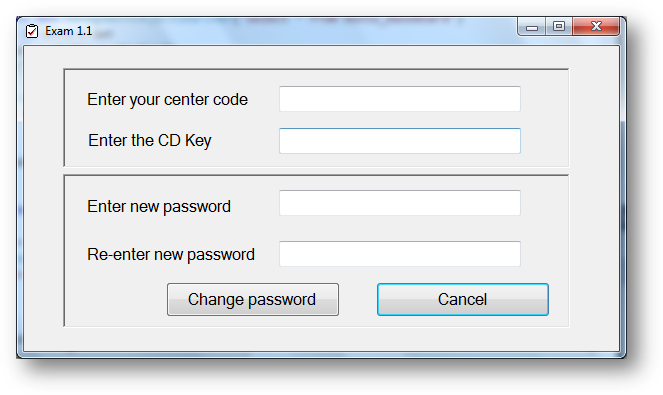Click the gap between the two group boxes
The width and height of the screenshot is (663, 395).
[x=316, y=170]
